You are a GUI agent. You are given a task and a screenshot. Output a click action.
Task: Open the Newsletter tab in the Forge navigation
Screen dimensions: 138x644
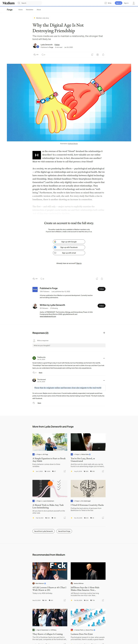30,10
